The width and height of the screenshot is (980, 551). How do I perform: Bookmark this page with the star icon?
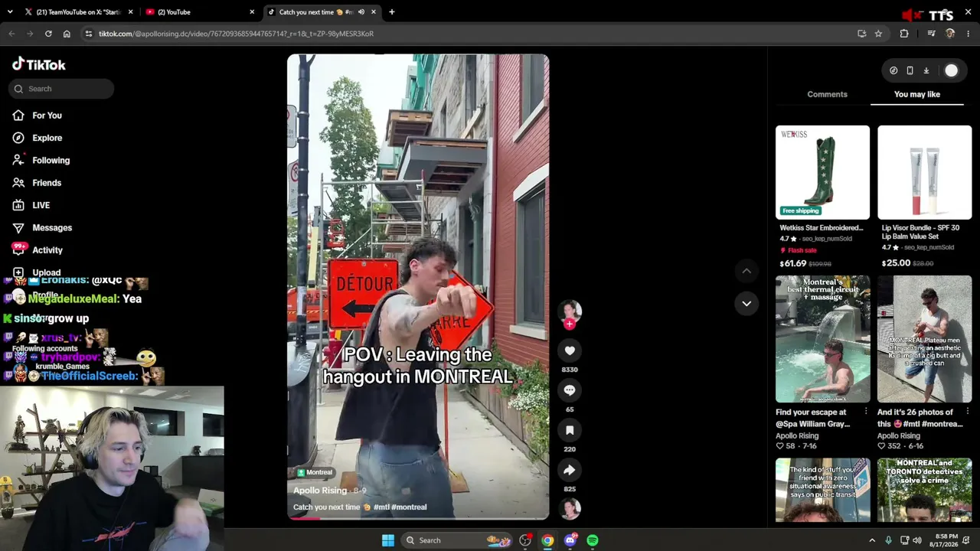pyautogui.click(x=878, y=34)
